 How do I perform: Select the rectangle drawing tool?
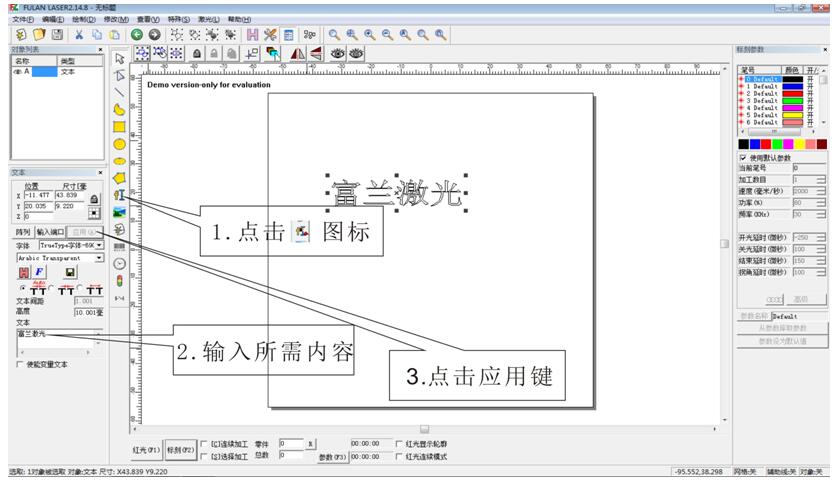click(x=119, y=127)
